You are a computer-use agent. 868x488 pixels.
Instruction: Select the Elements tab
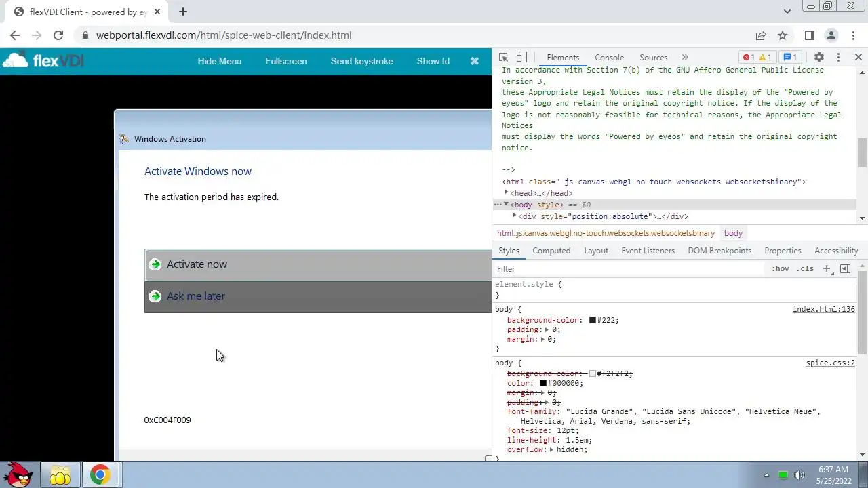click(x=563, y=58)
